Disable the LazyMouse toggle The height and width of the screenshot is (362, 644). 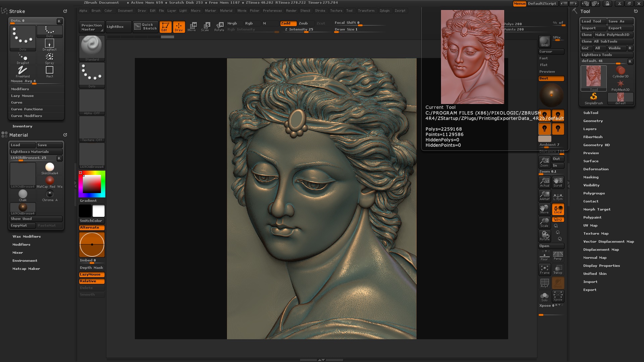coord(92,275)
